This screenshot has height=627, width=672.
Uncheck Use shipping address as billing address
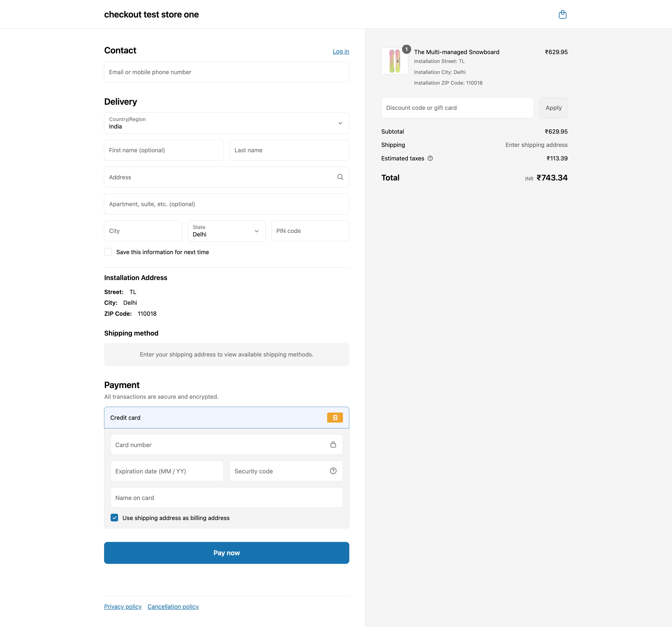coord(115,518)
